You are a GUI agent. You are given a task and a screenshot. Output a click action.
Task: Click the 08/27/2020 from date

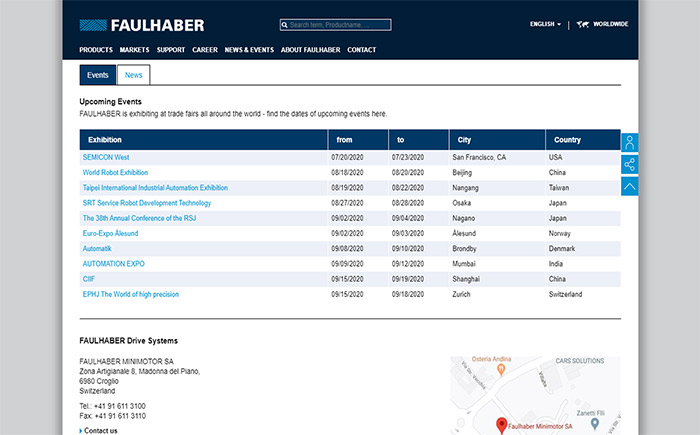pos(347,203)
